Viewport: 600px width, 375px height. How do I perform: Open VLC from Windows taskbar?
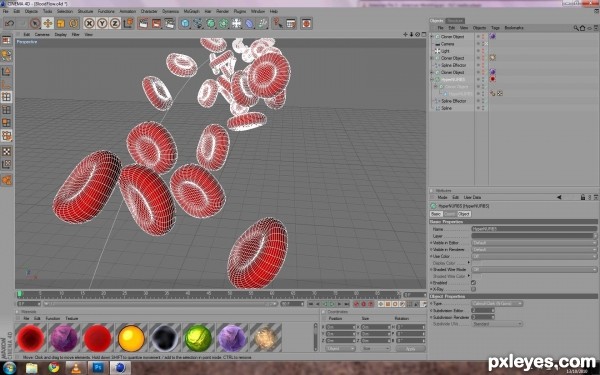[76, 368]
